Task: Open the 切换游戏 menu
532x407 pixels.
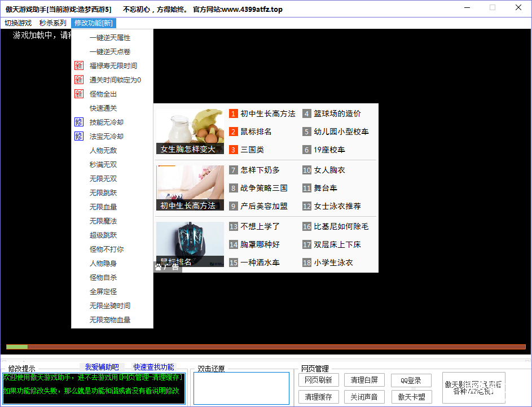Action: [x=18, y=23]
